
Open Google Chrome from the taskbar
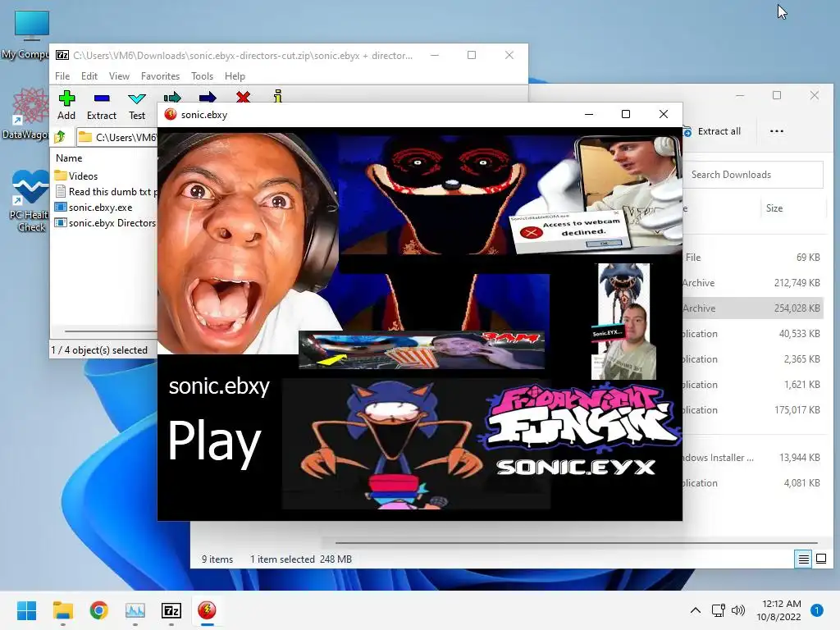click(x=98, y=610)
